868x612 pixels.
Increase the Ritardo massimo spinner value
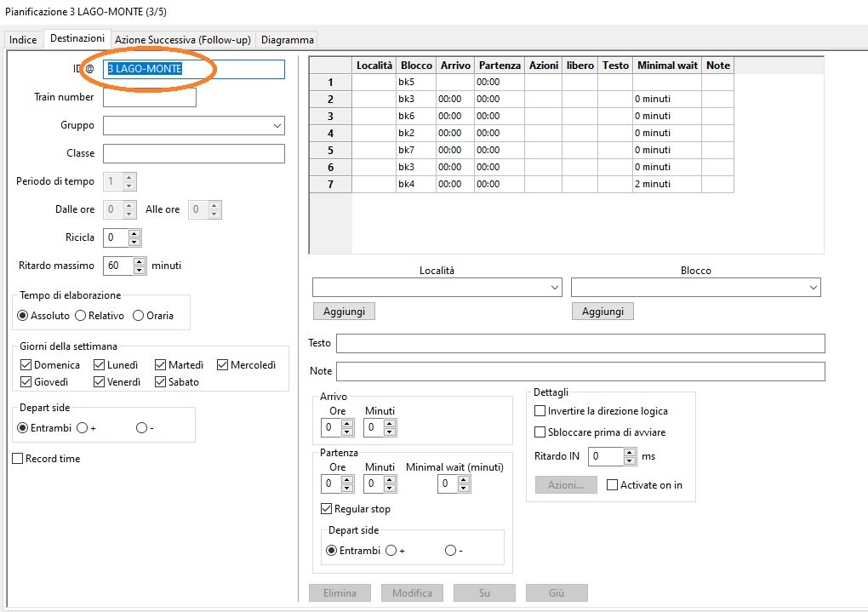click(140, 261)
